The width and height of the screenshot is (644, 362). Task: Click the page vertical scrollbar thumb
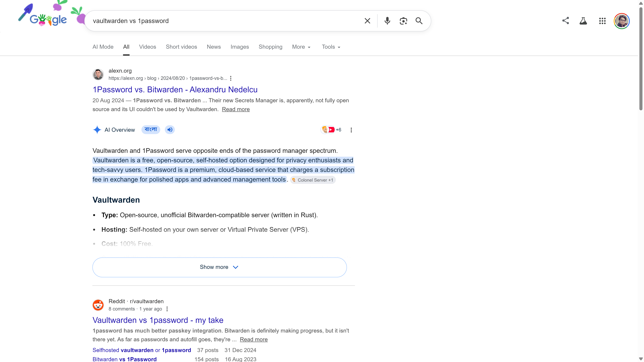pyautogui.click(x=641, y=59)
